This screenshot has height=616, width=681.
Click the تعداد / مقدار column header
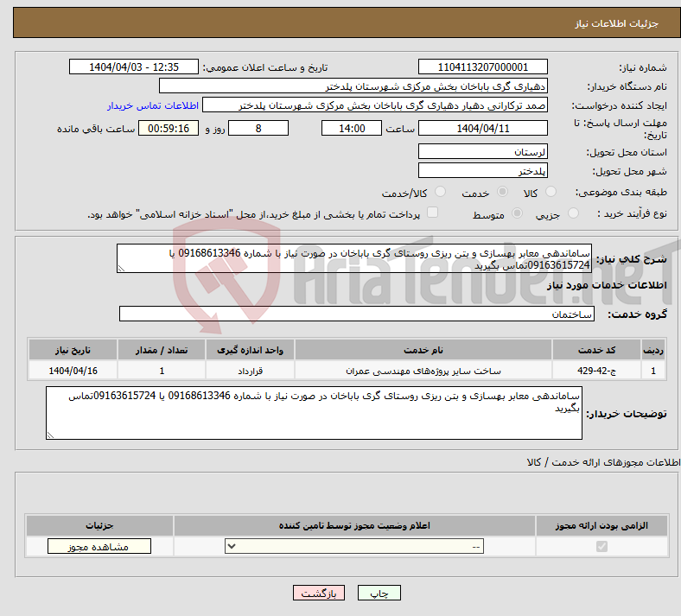[x=162, y=350]
